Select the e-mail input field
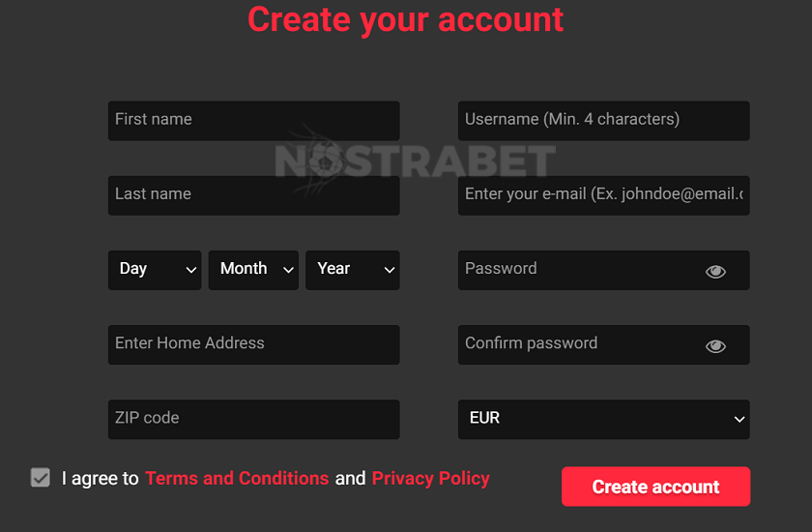812x532 pixels. pos(603,195)
